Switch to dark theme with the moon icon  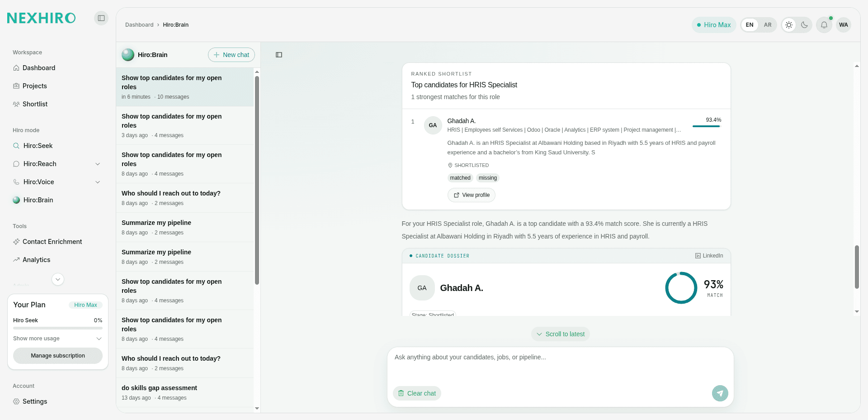point(804,25)
